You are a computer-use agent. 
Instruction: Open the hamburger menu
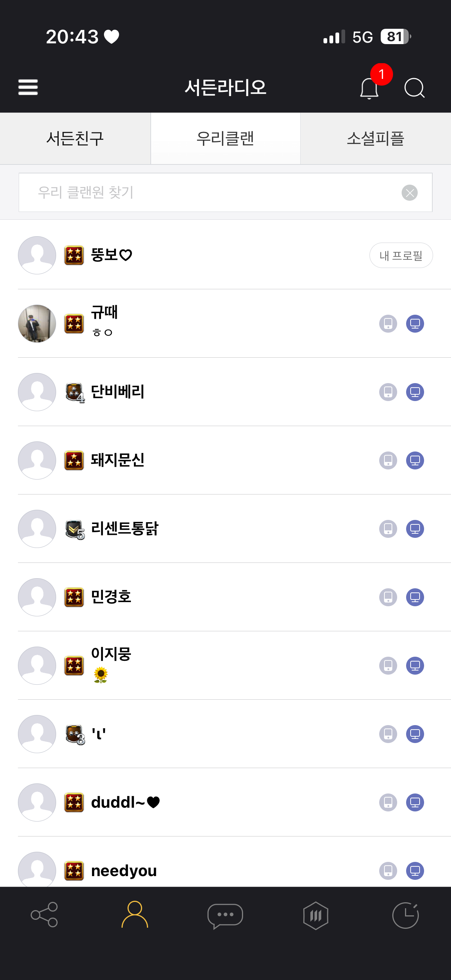(28, 87)
